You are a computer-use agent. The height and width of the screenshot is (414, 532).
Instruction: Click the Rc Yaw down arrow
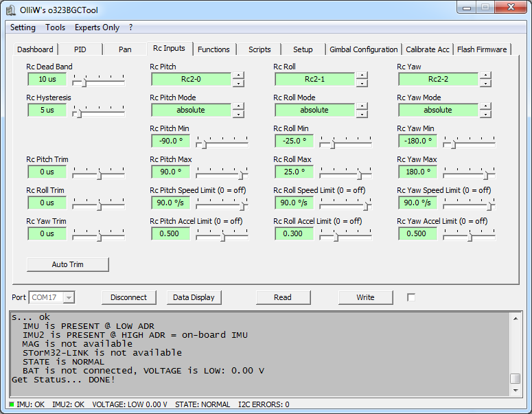click(x=485, y=83)
